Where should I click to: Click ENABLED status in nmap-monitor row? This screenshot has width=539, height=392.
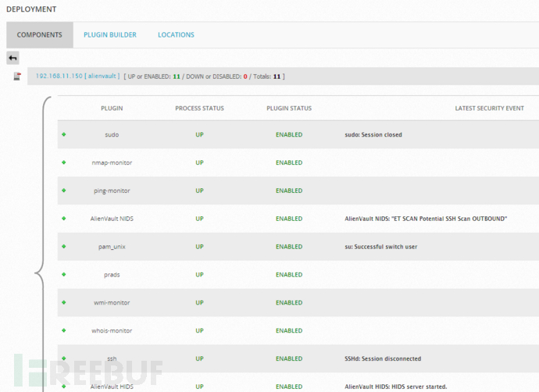[x=289, y=162]
